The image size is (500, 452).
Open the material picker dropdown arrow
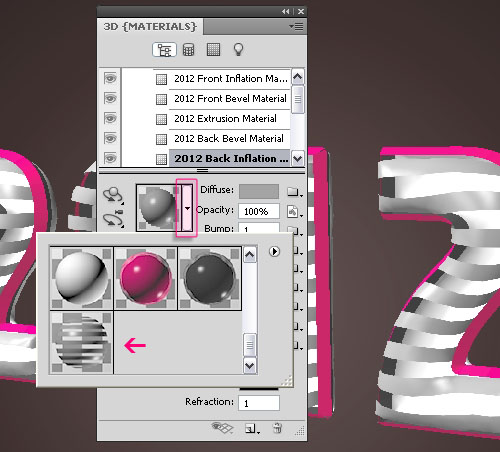187,208
